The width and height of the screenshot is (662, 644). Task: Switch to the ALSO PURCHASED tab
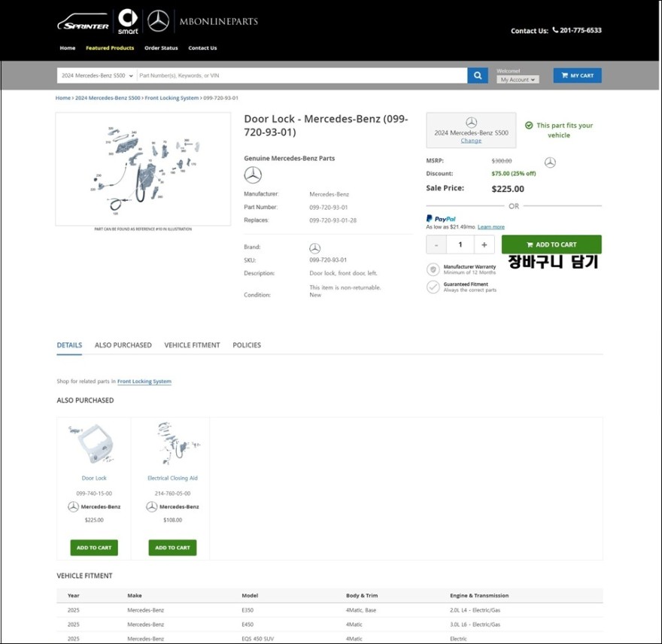click(x=123, y=345)
